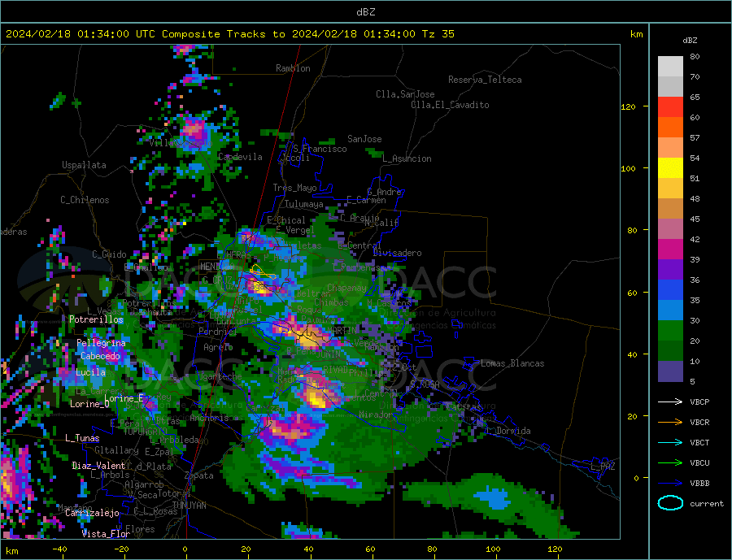Click the Lomas_Blancas map label
The image size is (732, 560).
[512, 363]
